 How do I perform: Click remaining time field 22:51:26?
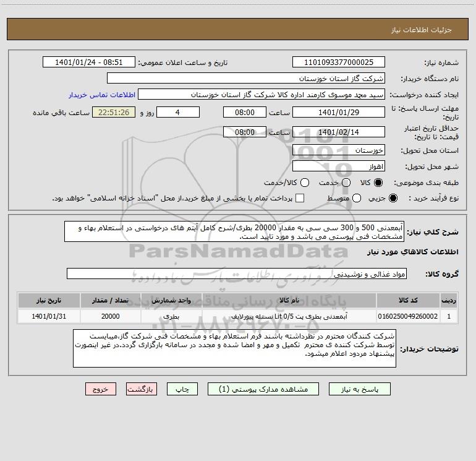point(114,112)
